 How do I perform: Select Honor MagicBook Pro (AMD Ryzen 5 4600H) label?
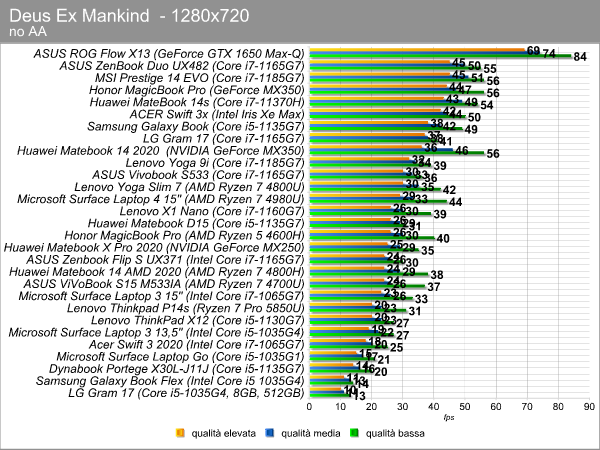pyautogui.click(x=184, y=236)
